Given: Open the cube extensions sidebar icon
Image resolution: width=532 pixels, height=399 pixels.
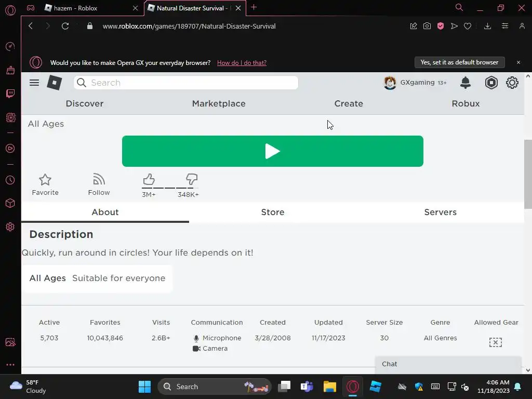Looking at the screenshot, I should point(10,203).
